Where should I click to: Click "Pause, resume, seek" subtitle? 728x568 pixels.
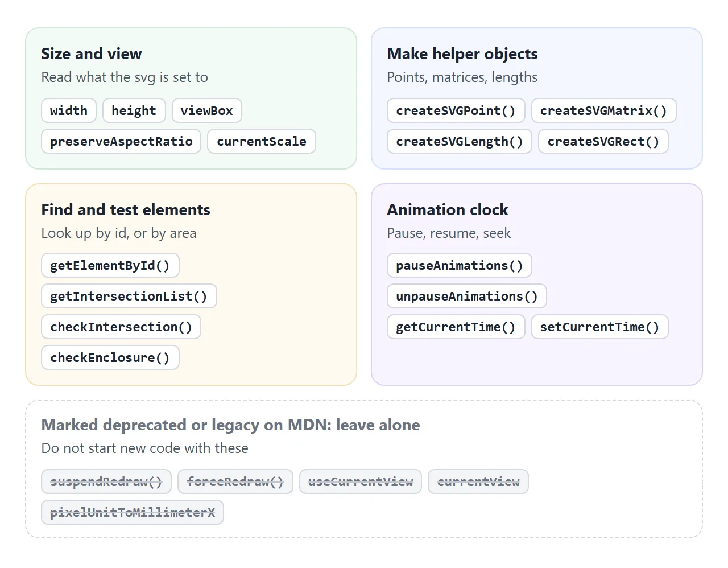click(449, 233)
